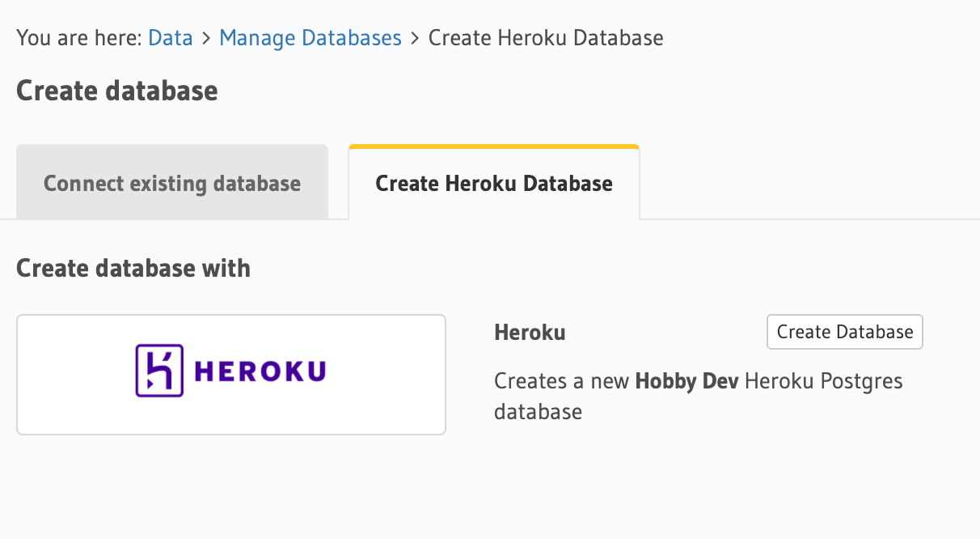The height and width of the screenshot is (539, 980).
Task: Click the word Postgres in the description
Action: (864, 380)
